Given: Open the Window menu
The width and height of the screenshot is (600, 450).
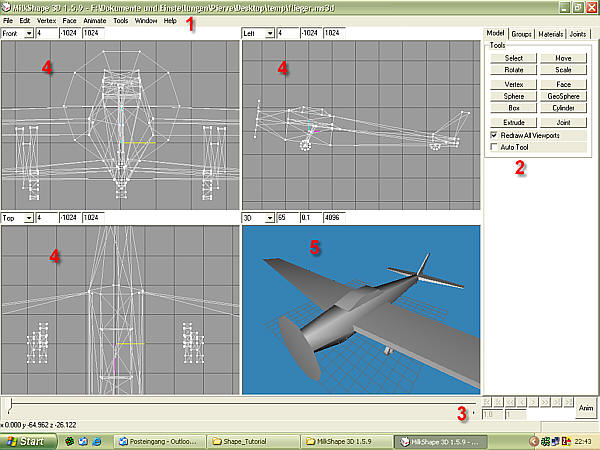Looking at the screenshot, I should (x=146, y=21).
